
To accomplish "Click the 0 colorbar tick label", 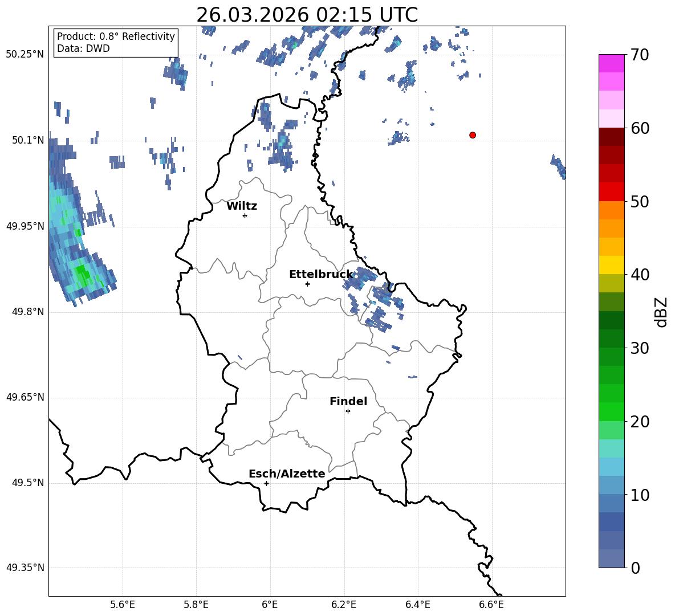I will tap(636, 568).
